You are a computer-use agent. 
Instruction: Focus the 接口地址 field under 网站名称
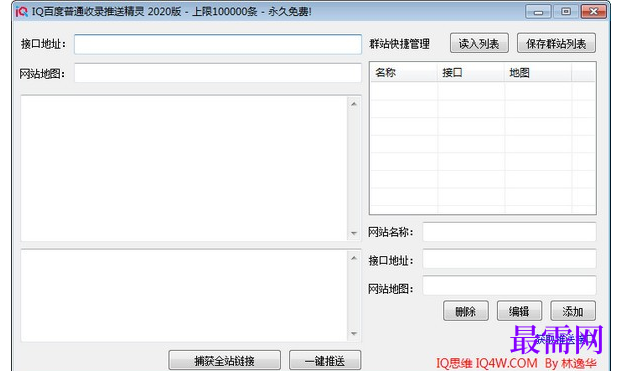(509, 260)
